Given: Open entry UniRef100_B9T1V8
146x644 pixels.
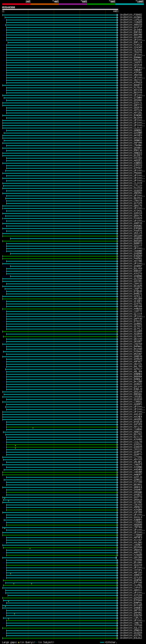Looking at the screenshot, I should tap(131, 90).
